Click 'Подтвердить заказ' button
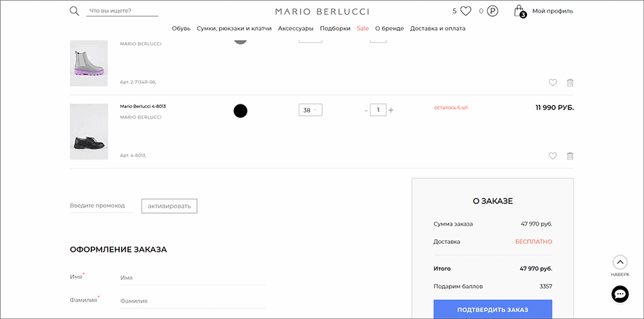Screen dimensions: 644x319 click(x=493, y=310)
